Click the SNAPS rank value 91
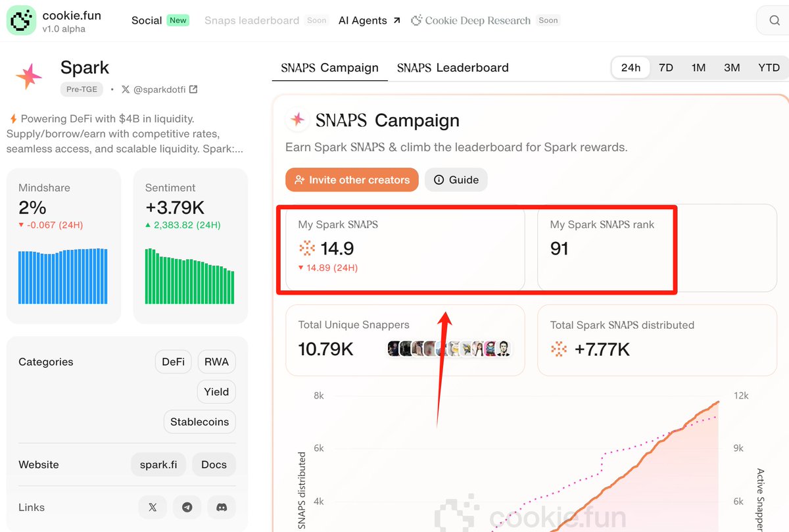 (560, 249)
